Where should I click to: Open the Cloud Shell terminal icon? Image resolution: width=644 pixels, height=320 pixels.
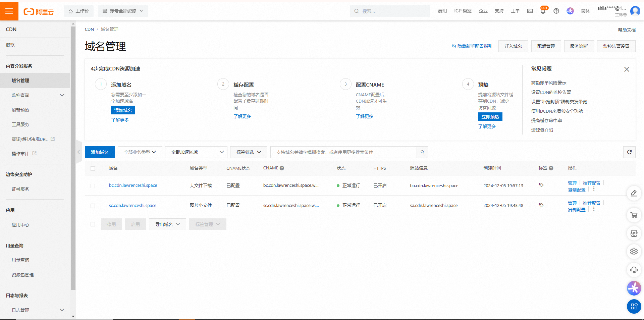(x=530, y=11)
